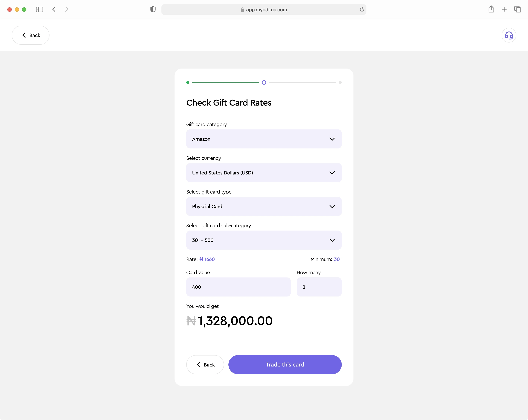Viewport: 528px width, 420px height.
Task: Open the customer support headset icon
Action: 509,35
